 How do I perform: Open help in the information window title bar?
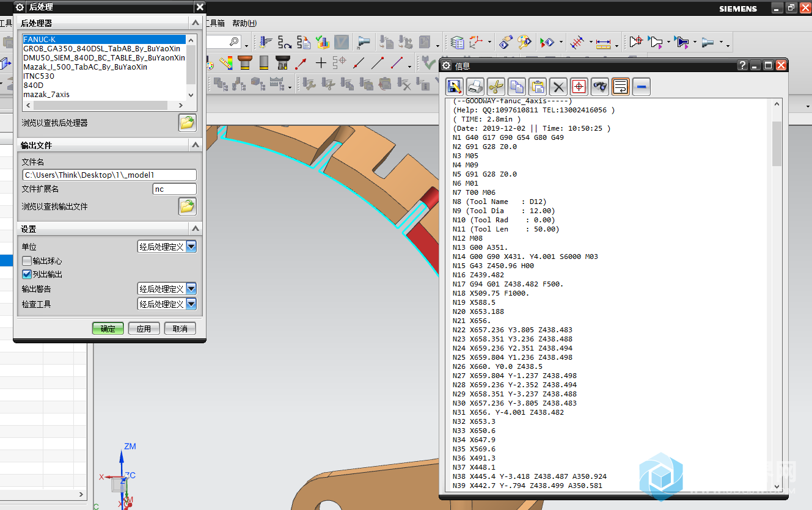click(x=742, y=65)
